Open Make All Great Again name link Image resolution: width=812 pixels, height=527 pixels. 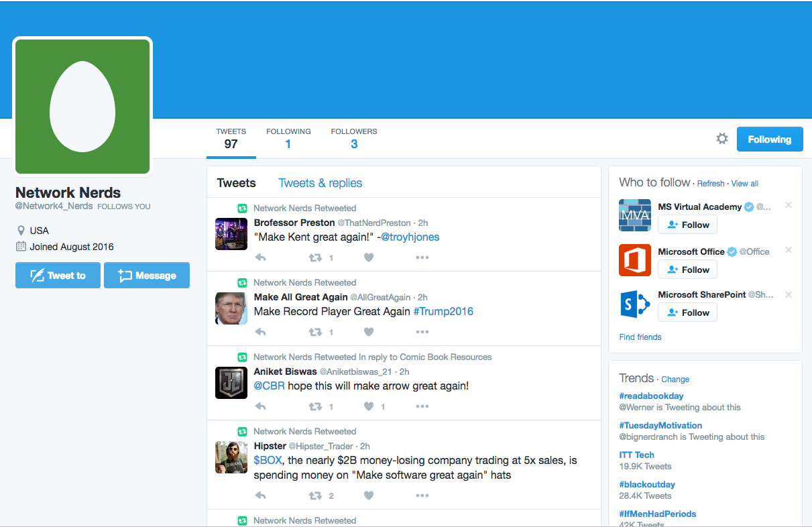coord(301,297)
